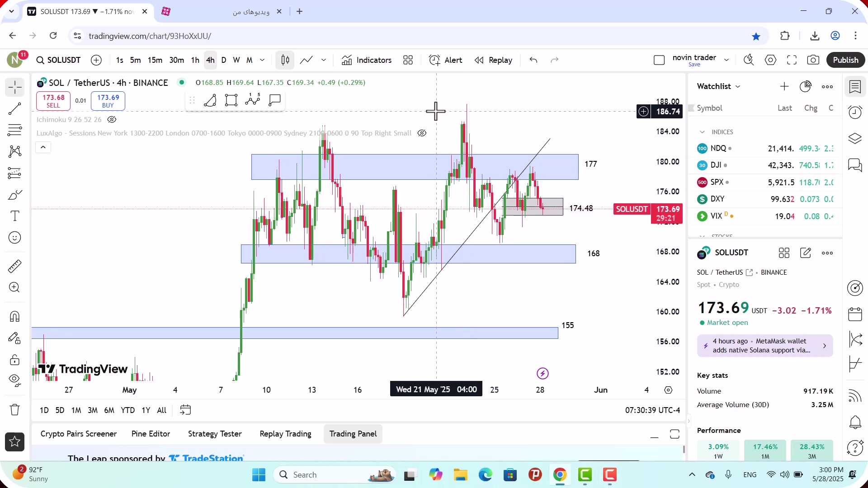
Task: Open the layout templates grid icon
Action: pos(408,60)
